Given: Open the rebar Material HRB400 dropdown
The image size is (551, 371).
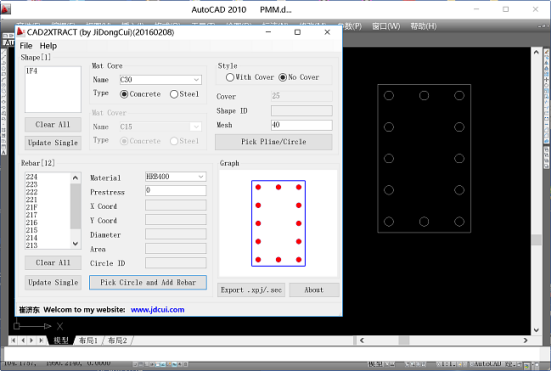Looking at the screenshot, I should (x=201, y=177).
